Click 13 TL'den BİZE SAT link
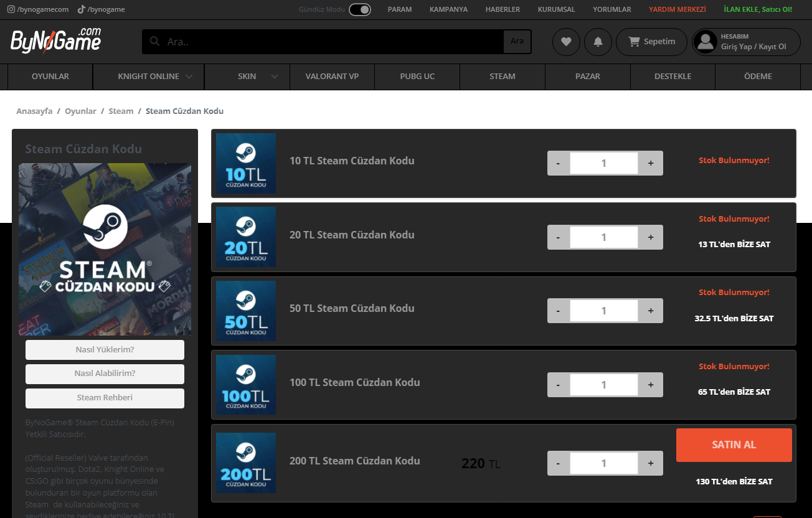This screenshot has width=812, height=518. point(734,245)
